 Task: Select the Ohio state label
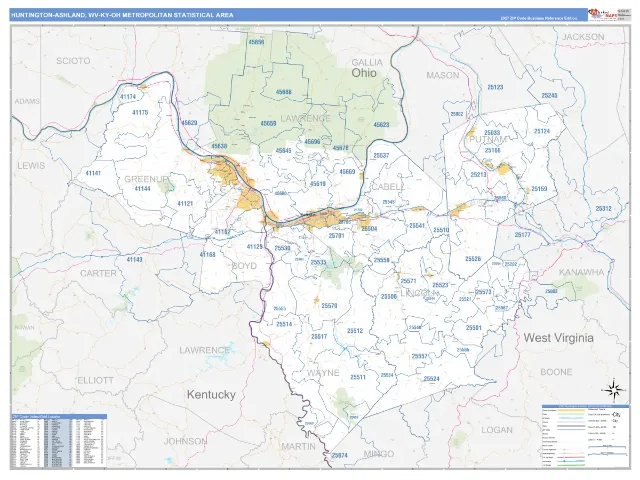(x=364, y=73)
